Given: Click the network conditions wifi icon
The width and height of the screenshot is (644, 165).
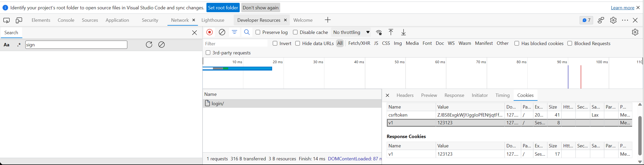Looking at the screenshot, I should 379,32.
